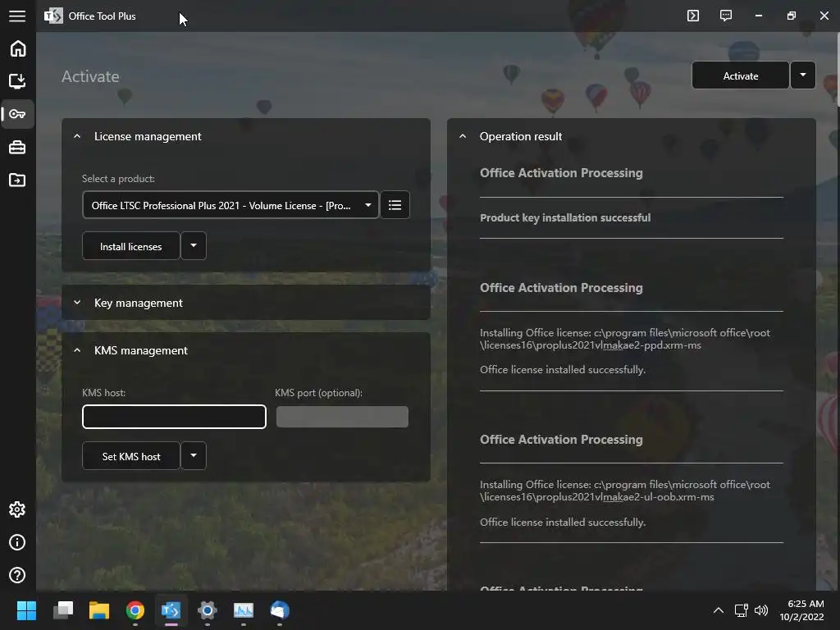840x630 pixels.
Task: Expand the Key management section
Action: click(x=77, y=303)
